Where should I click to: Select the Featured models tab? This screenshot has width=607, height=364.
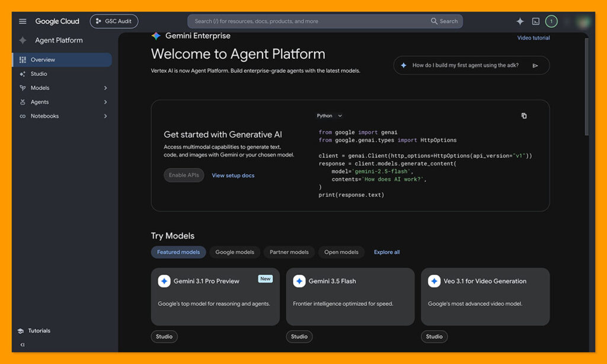[178, 252]
